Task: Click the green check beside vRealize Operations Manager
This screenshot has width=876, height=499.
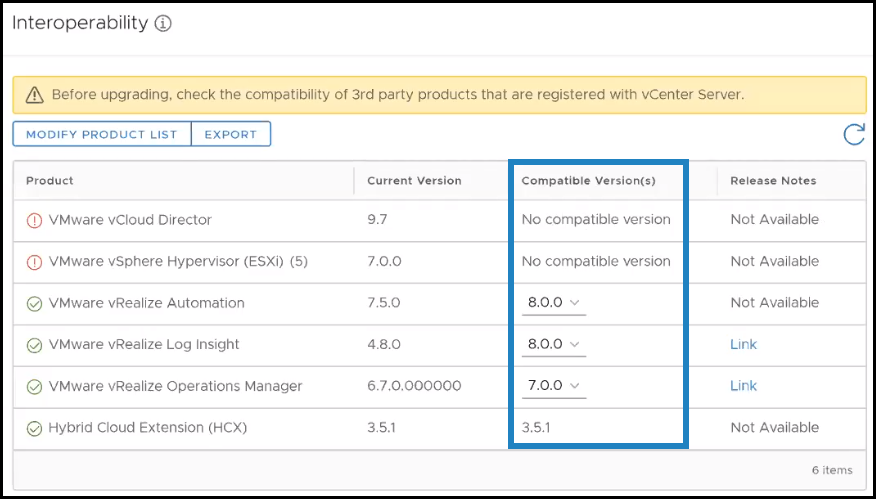Action: coord(35,386)
